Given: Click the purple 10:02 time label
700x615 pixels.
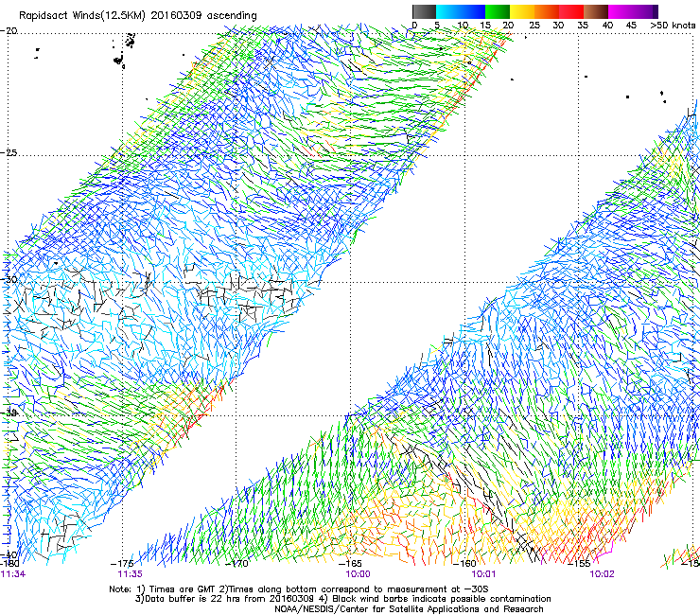Looking at the screenshot, I should click(x=602, y=574).
